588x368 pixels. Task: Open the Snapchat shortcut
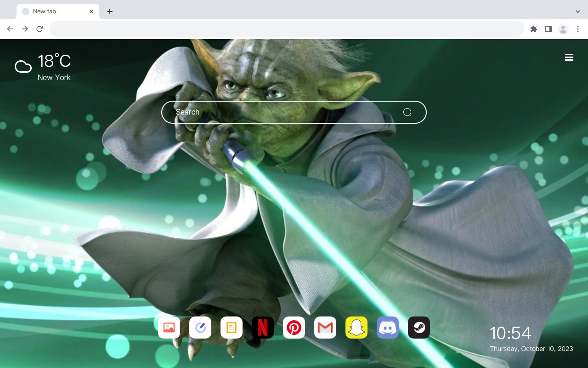356,328
